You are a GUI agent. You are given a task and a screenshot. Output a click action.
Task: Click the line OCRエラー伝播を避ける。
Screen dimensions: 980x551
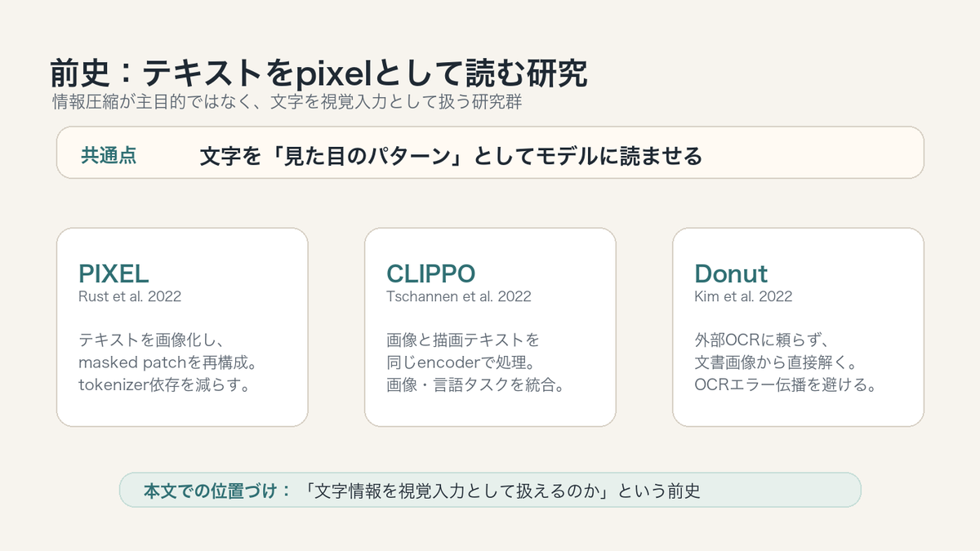(786, 384)
